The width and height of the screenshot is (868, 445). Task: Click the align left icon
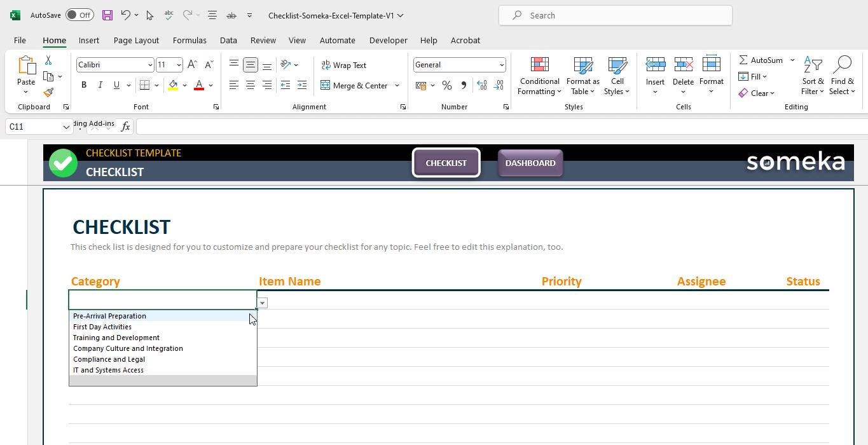234,85
